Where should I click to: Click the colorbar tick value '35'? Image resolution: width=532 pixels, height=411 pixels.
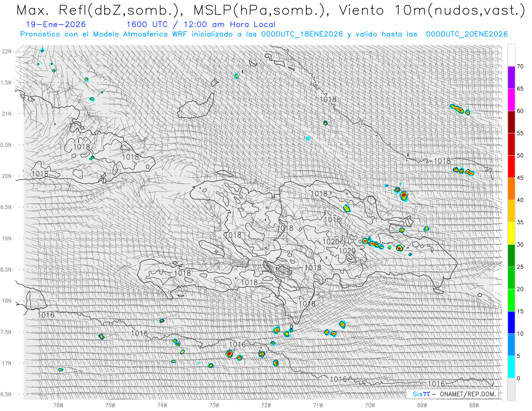point(520,222)
